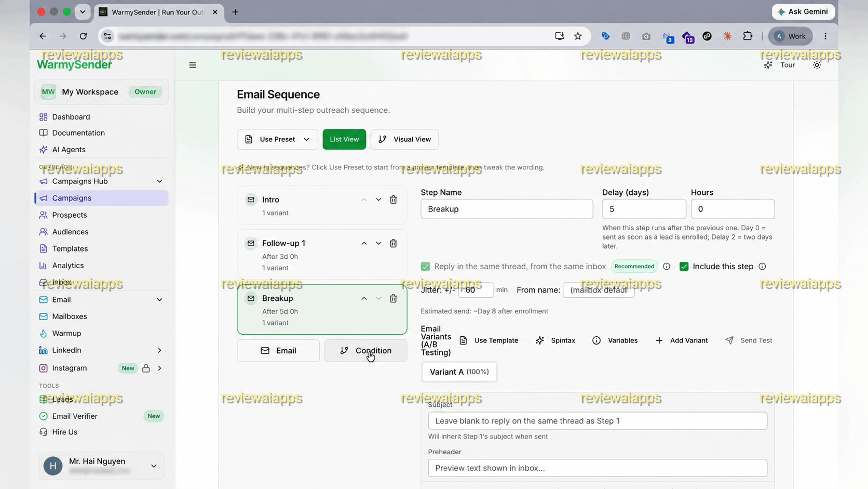This screenshot has height=489, width=868.
Task: Open the Use Preset dropdown
Action: 277,139
